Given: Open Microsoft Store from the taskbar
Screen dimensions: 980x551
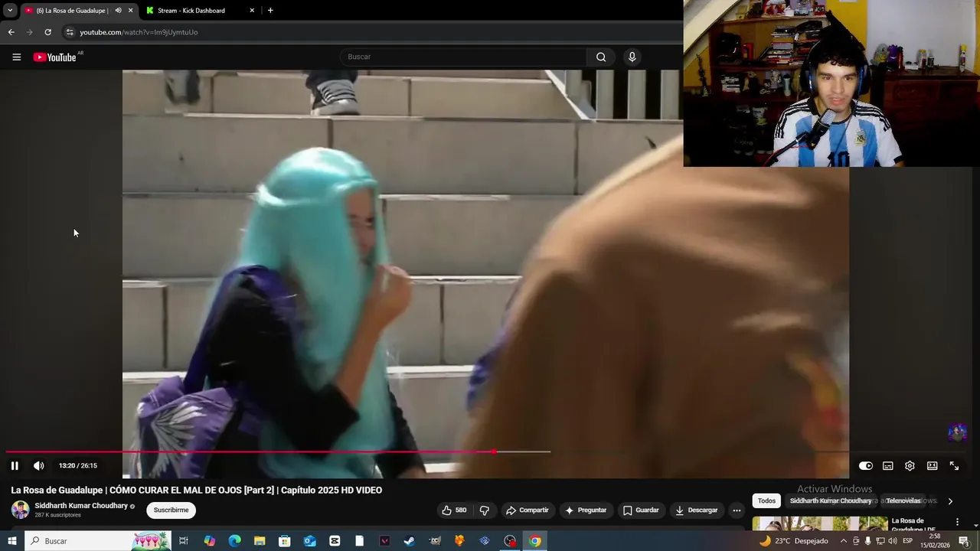Looking at the screenshot, I should 284,541.
